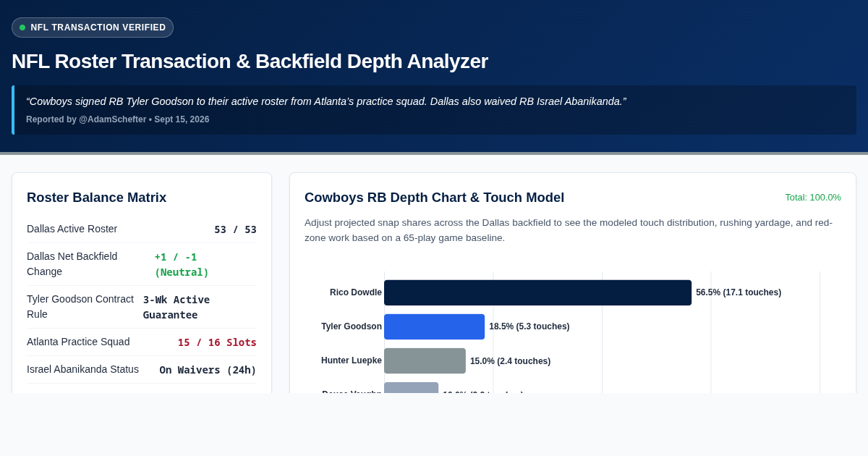Click the Reported by @AdamSchefter line
Viewport: 868px width, 456px height.
click(118, 119)
